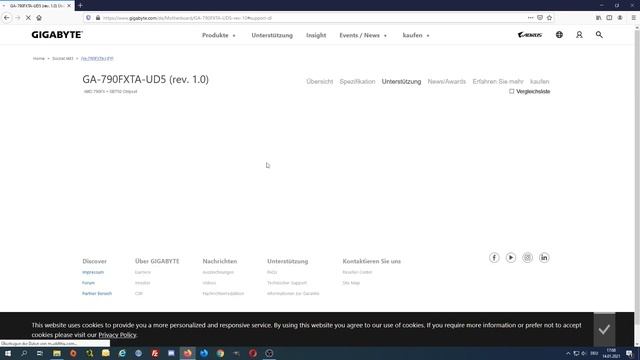Select the Unterstützung product tab
Viewport: 640px width, 360px height.
pyautogui.click(x=401, y=82)
